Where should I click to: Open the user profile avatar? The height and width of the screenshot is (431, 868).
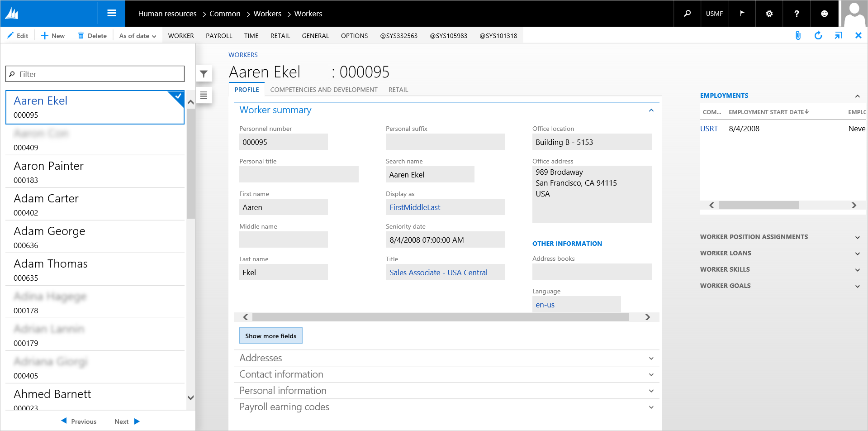[854, 14]
